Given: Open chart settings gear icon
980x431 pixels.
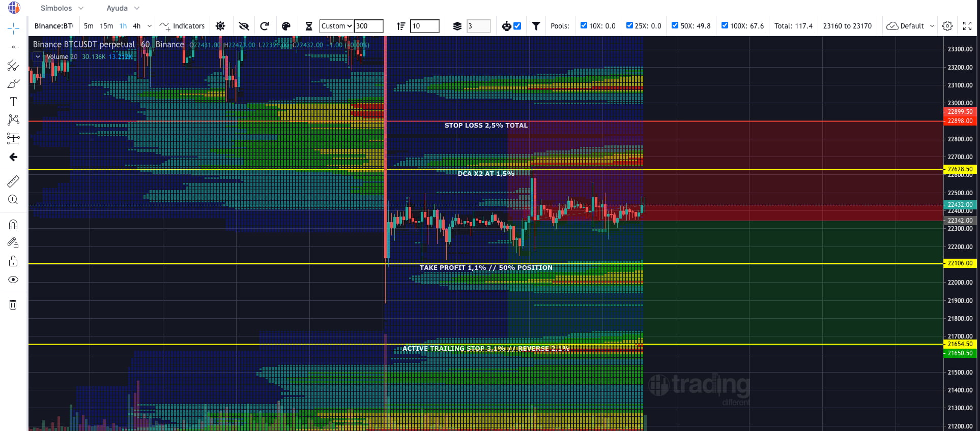Looking at the screenshot, I should (x=947, y=26).
